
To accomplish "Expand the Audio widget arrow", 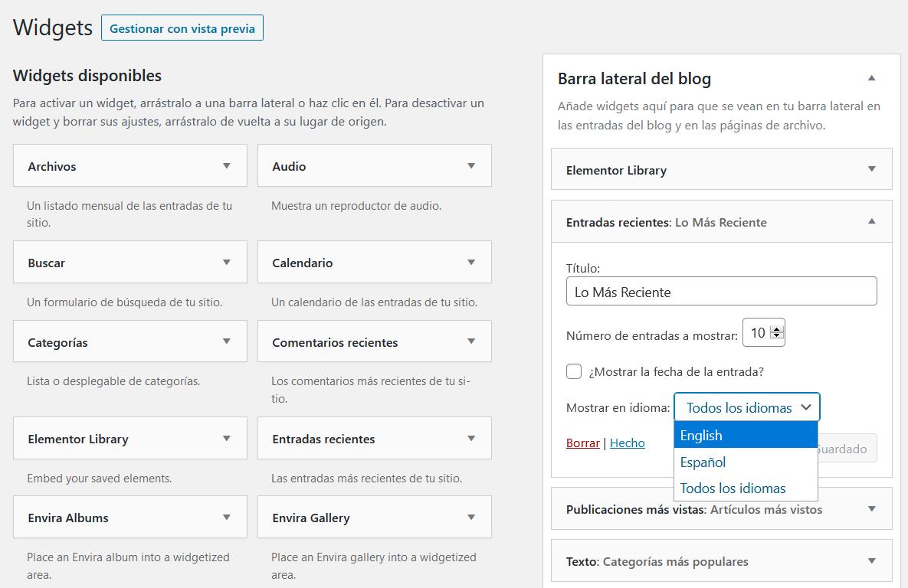I will (x=470, y=165).
